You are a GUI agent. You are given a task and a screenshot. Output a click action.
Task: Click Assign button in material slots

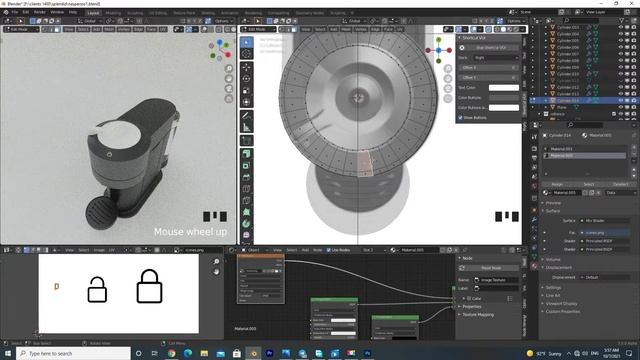(557, 184)
